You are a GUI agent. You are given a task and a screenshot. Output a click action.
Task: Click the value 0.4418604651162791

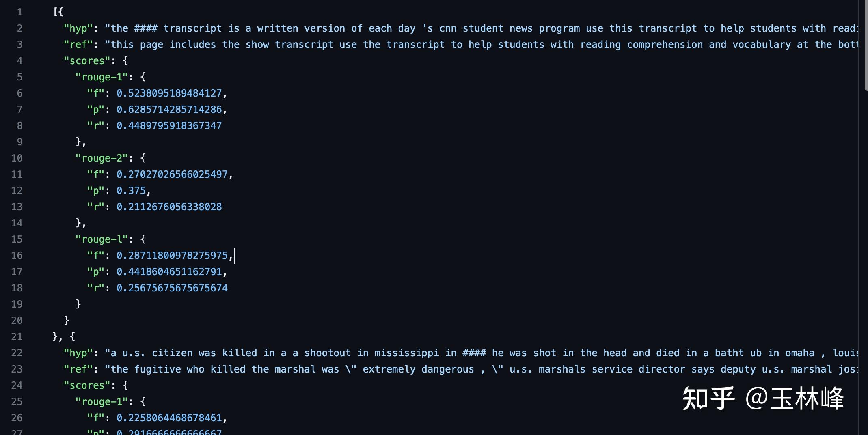[x=169, y=272]
